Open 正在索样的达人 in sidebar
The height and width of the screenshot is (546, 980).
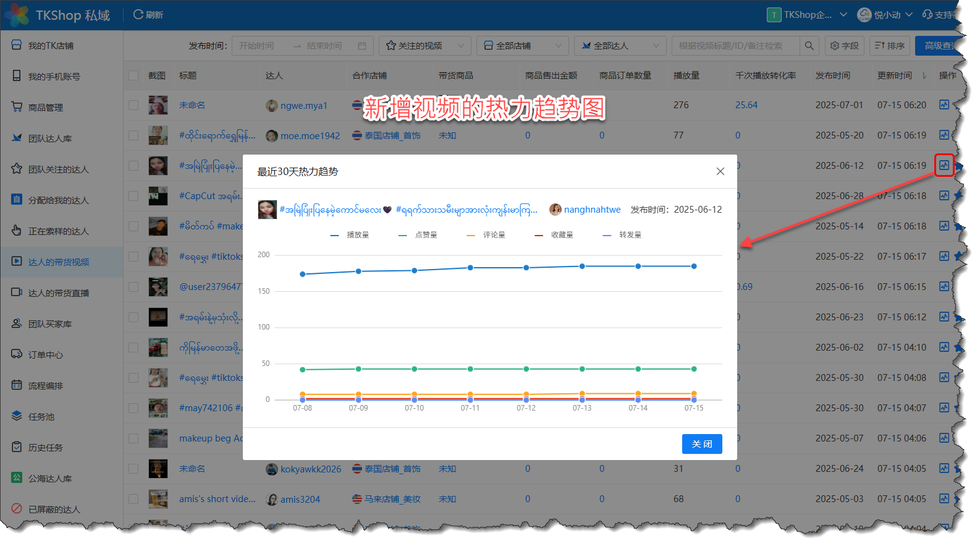click(62, 231)
